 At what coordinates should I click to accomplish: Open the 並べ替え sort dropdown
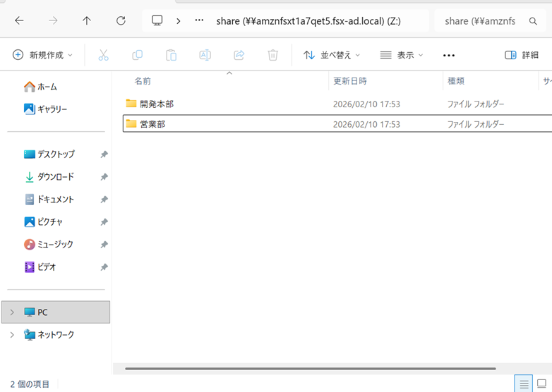click(332, 55)
